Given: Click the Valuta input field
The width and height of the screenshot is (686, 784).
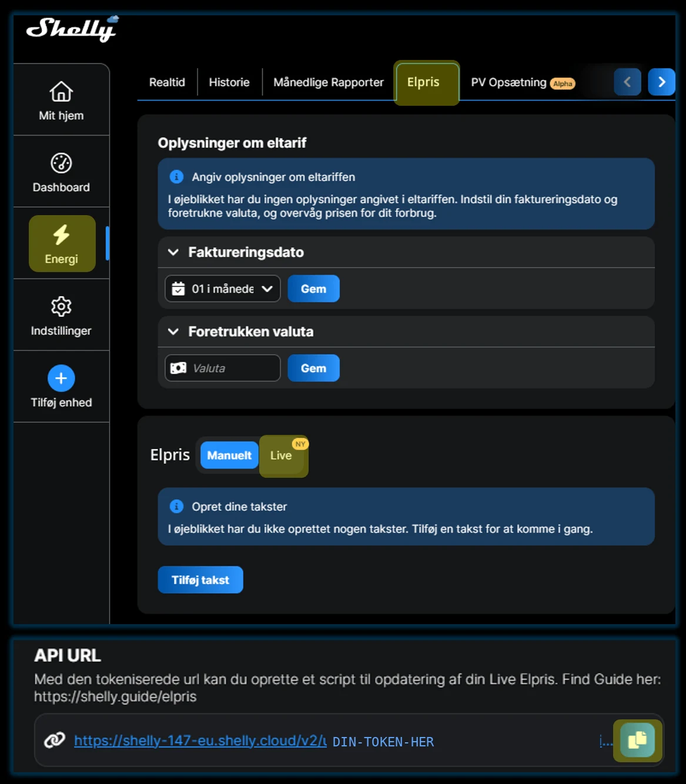Looking at the screenshot, I should click(x=223, y=368).
